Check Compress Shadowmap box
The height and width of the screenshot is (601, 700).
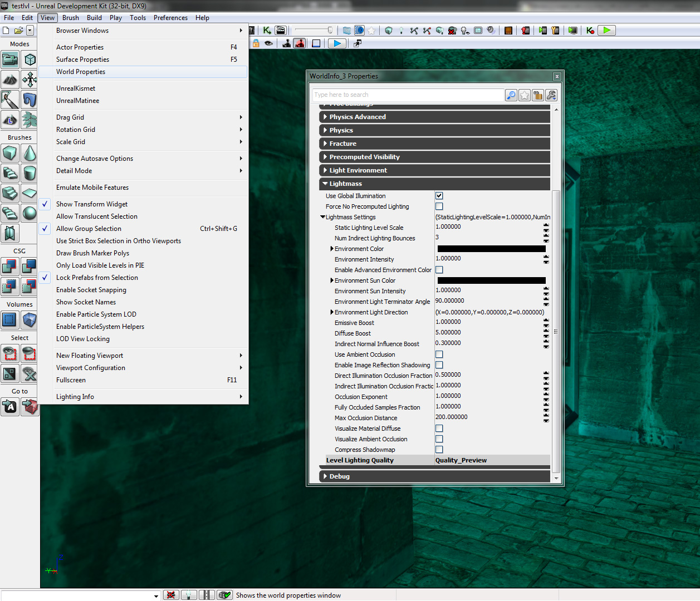click(439, 450)
